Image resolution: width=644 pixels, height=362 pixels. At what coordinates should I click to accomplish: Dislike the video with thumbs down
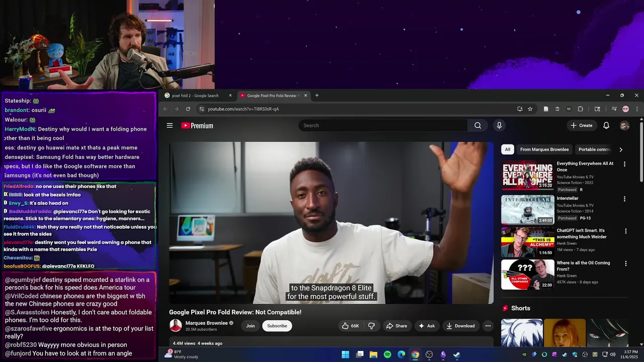click(371, 326)
